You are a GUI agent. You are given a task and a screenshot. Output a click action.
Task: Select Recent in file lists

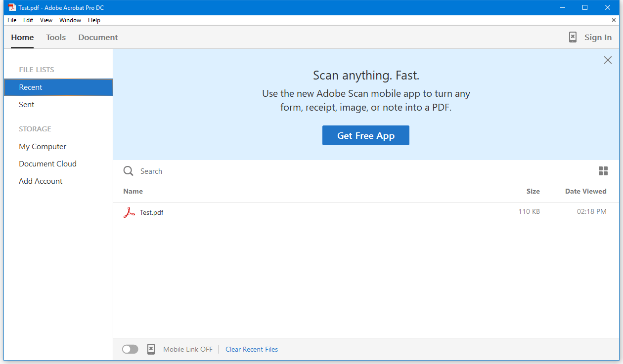pos(58,87)
